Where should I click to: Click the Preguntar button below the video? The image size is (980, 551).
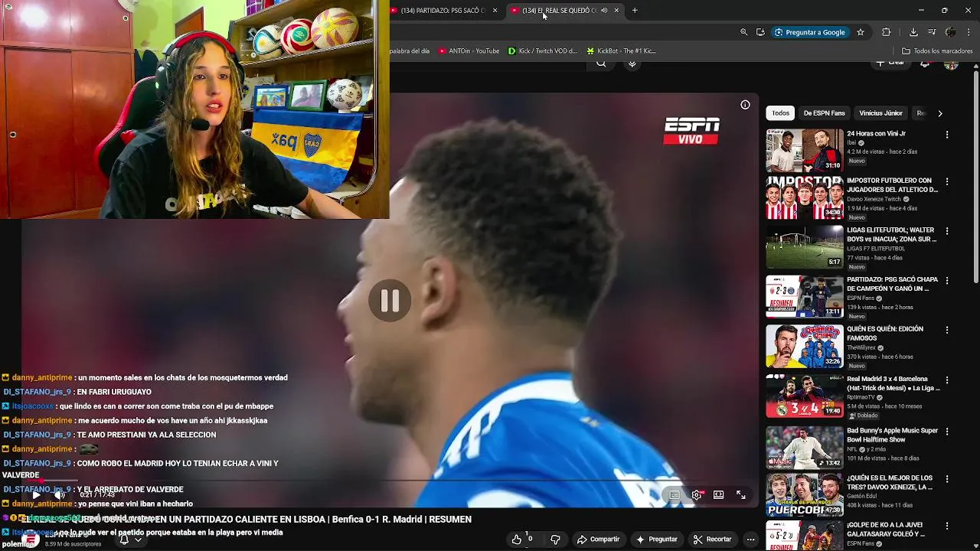657,540
